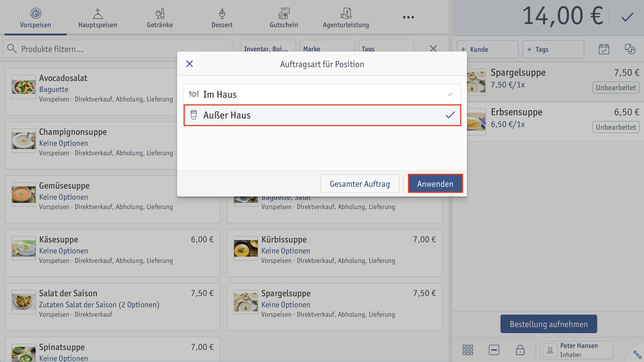Click the Avocadosalat thumbnail image
644x362 pixels.
(x=24, y=87)
